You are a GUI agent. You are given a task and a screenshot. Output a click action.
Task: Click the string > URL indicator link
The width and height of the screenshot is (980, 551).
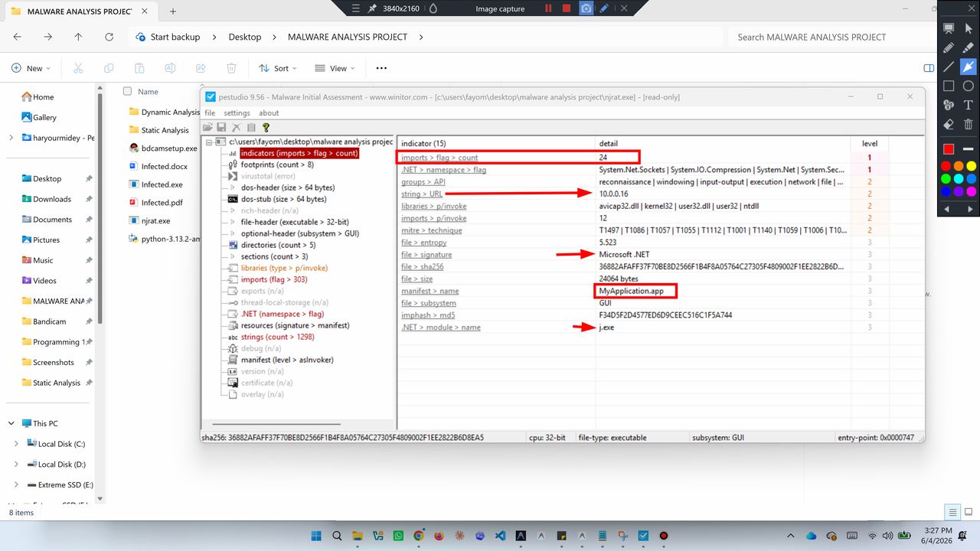(422, 194)
